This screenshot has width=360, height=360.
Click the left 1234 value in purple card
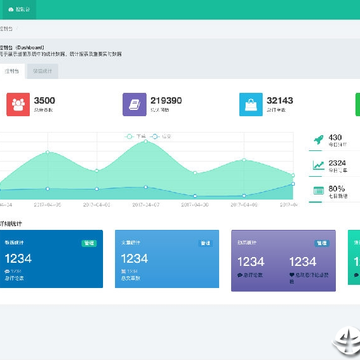tap(251, 262)
